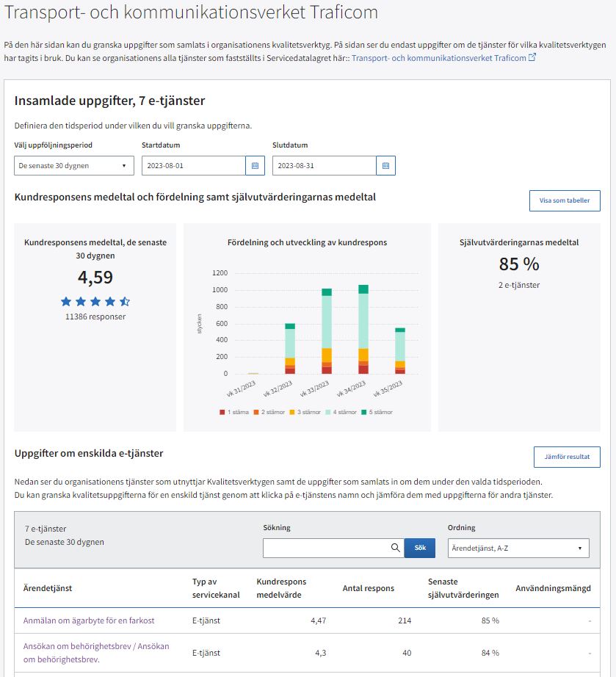The image size is (616, 677).
Task: Open the Ordning sort dropdown
Action: [x=518, y=548]
